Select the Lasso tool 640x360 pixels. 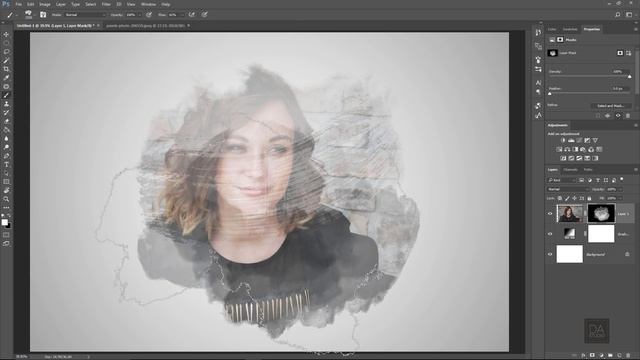tap(6, 52)
